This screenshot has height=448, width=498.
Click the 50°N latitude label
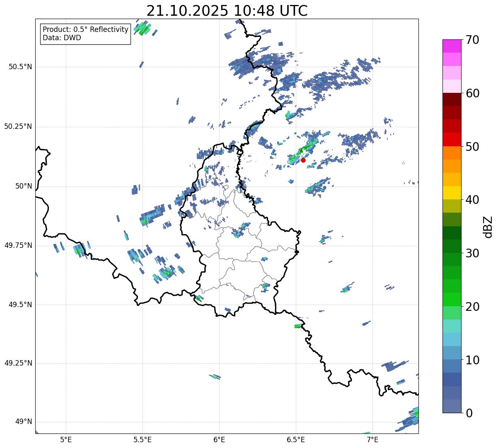click(24, 186)
